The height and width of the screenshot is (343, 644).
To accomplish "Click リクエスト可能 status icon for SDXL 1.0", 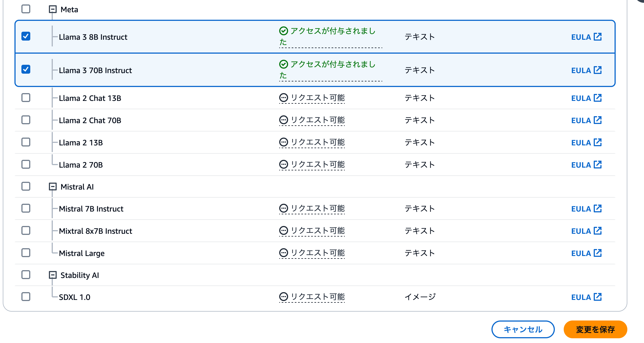I will [x=283, y=296].
